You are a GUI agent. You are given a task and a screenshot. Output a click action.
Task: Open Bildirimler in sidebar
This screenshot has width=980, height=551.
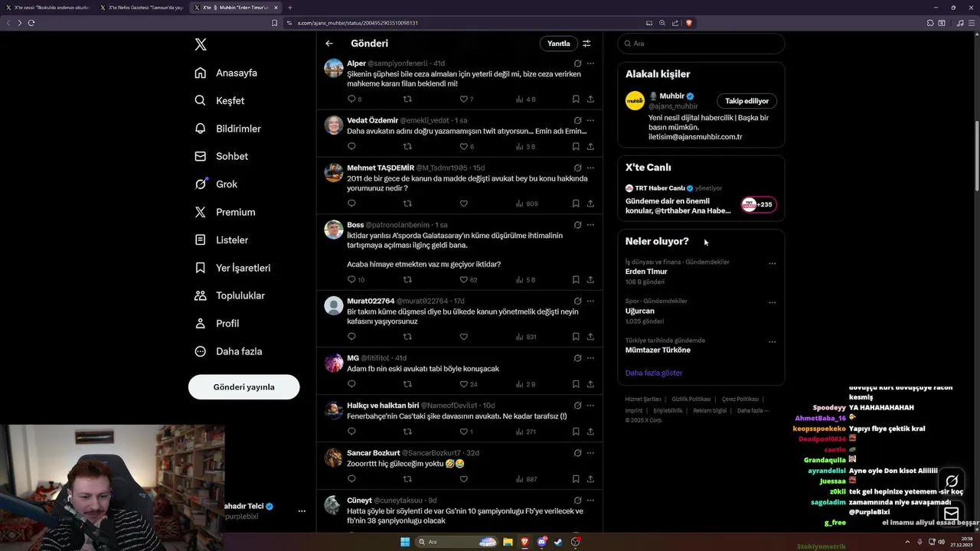228,129
